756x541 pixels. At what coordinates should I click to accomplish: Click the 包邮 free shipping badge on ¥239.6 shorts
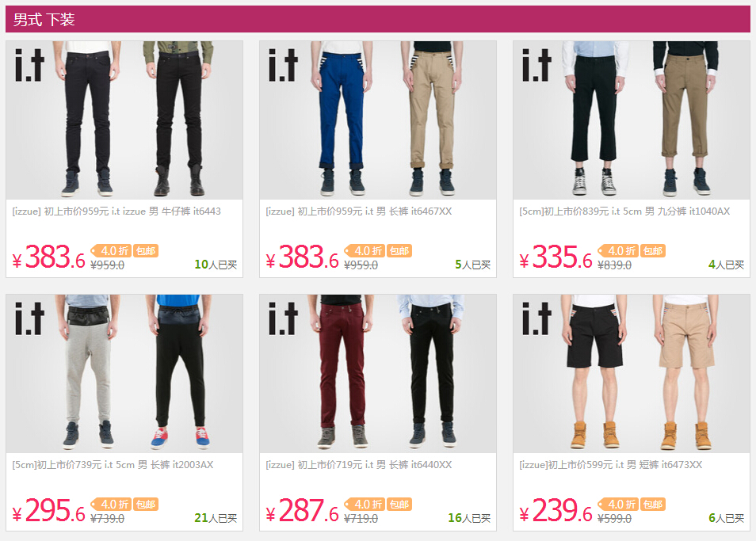653,504
